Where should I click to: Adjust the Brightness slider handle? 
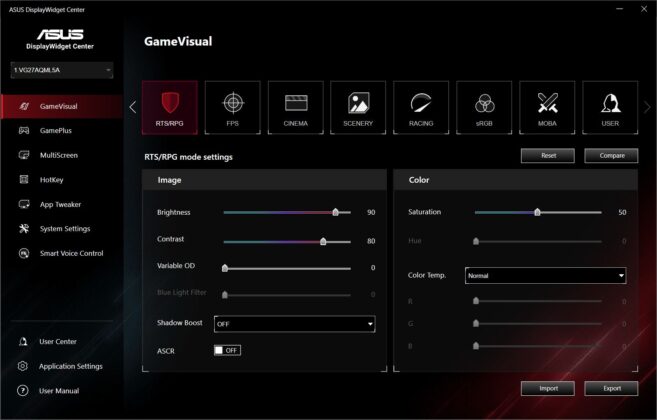(336, 212)
